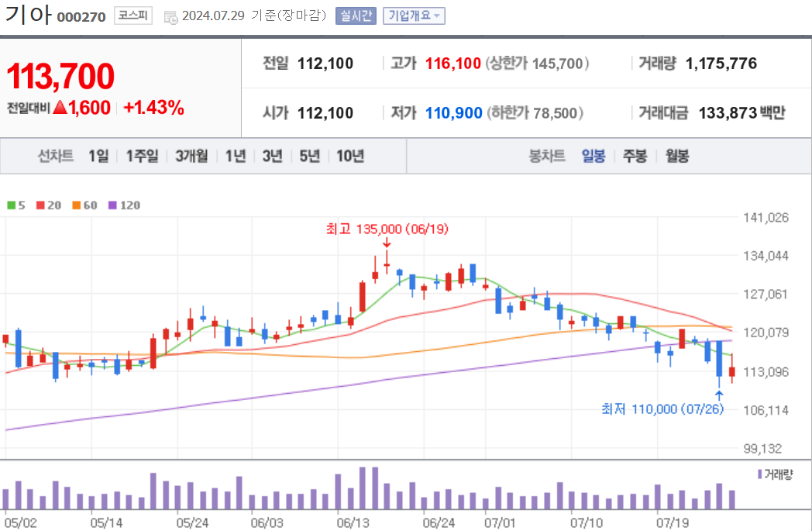
Task: Click the stock code 000270
Action: (81, 17)
